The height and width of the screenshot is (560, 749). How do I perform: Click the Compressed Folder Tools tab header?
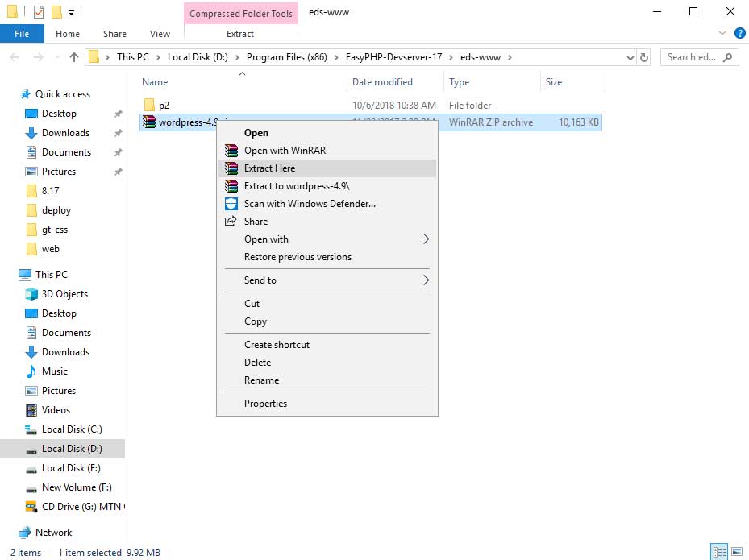pyautogui.click(x=241, y=14)
